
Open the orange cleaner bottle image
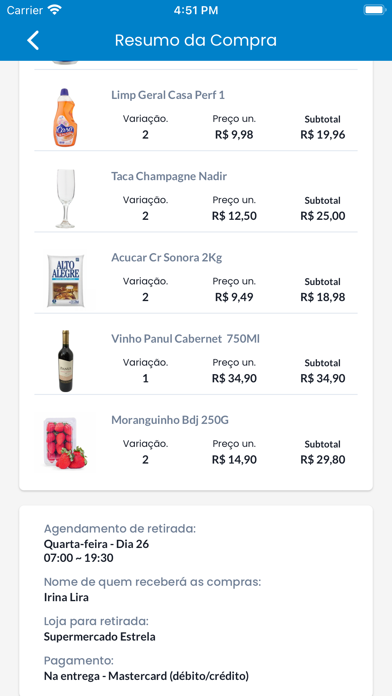click(x=65, y=118)
